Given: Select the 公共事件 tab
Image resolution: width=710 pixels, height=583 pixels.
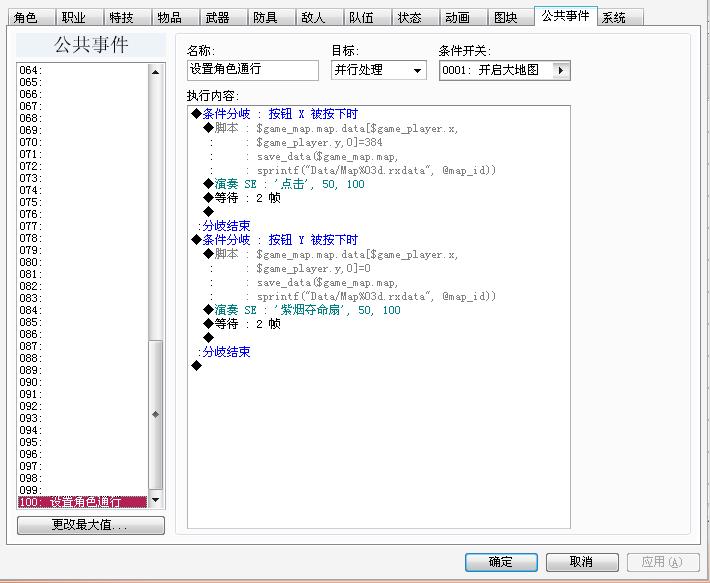Looking at the screenshot, I should pos(566,16).
